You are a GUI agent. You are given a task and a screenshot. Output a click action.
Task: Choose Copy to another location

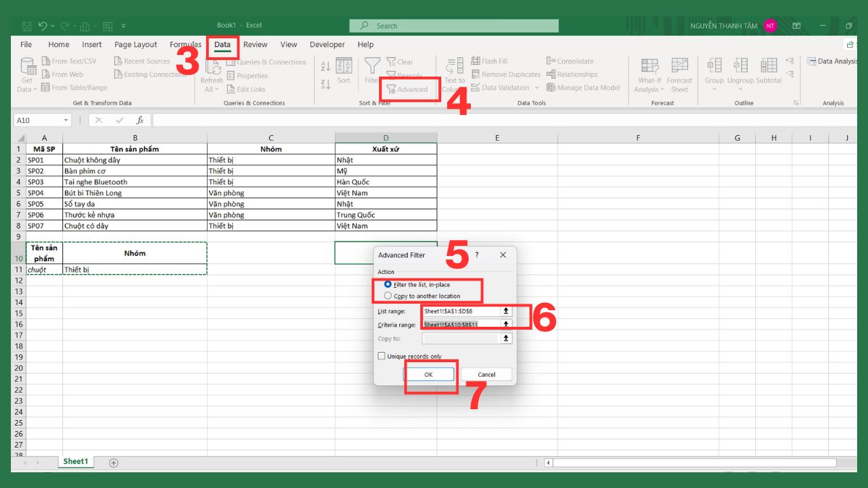point(388,295)
